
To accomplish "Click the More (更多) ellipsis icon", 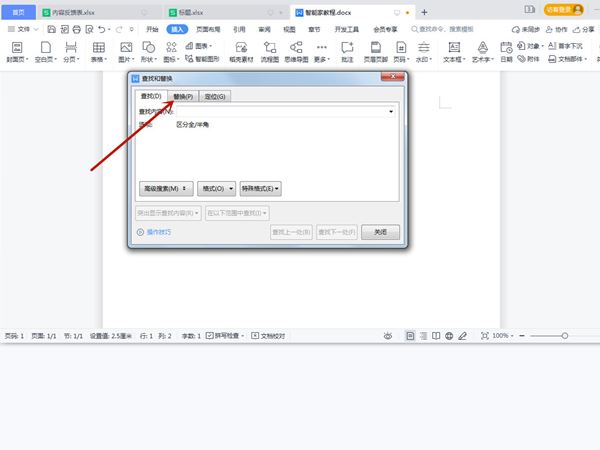I will (x=321, y=52).
